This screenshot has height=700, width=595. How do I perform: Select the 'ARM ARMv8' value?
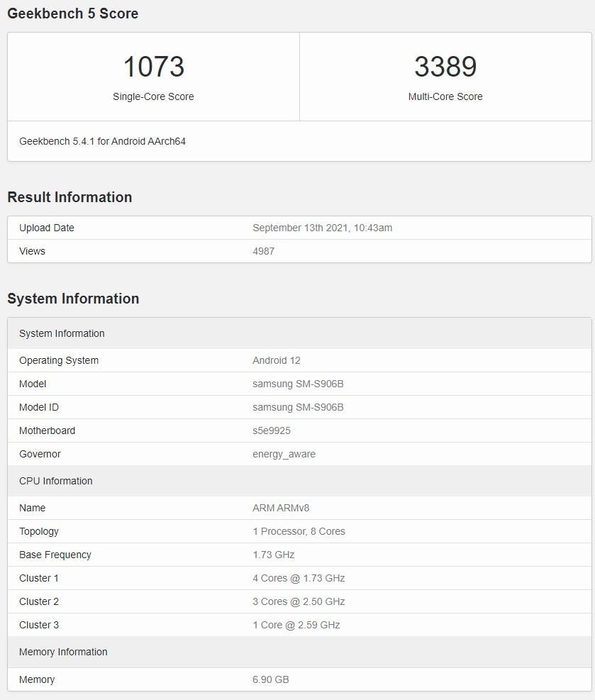click(x=281, y=508)
